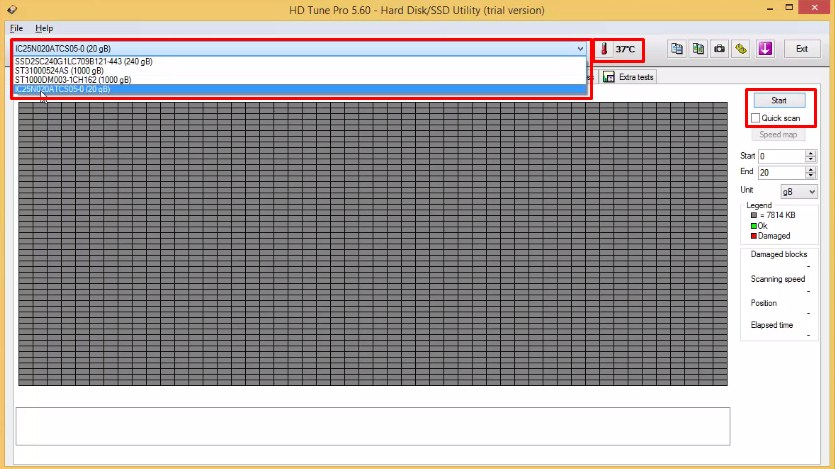
Task: Decrease the End value with down arrow
Action: coord(811,176)
